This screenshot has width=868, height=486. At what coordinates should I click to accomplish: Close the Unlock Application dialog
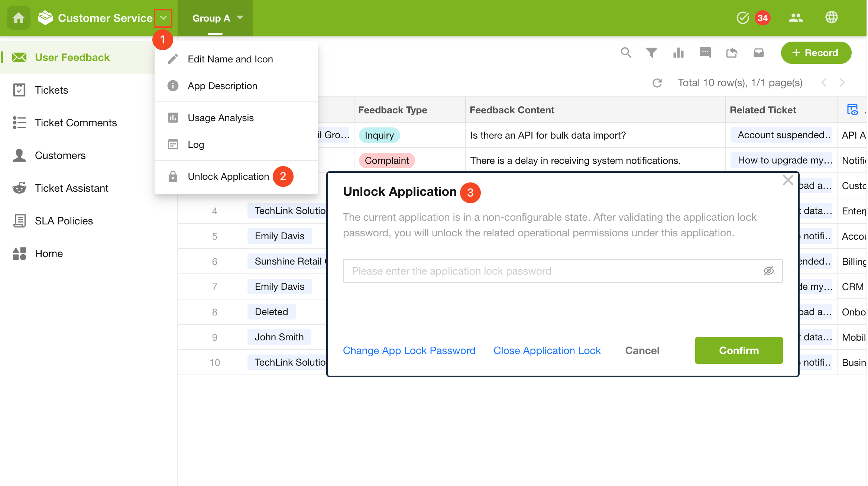click(788, 180)
